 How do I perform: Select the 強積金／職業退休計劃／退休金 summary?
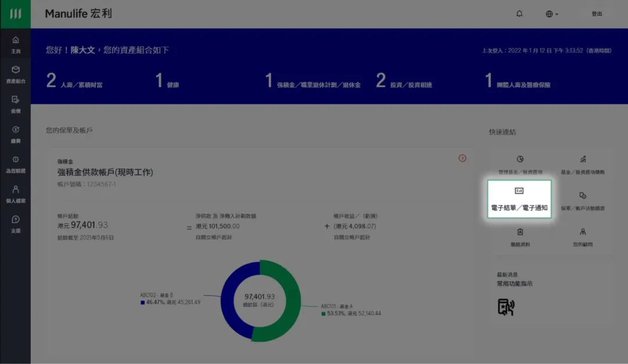click(313, 80)
